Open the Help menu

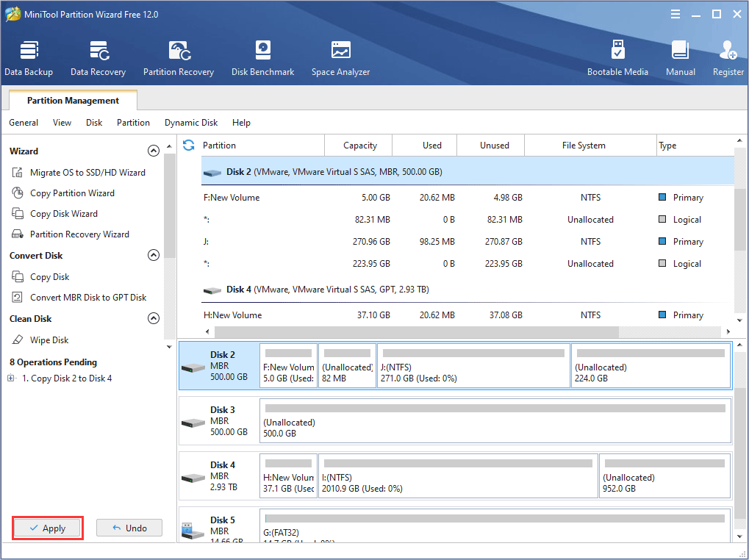pos(241,123)
